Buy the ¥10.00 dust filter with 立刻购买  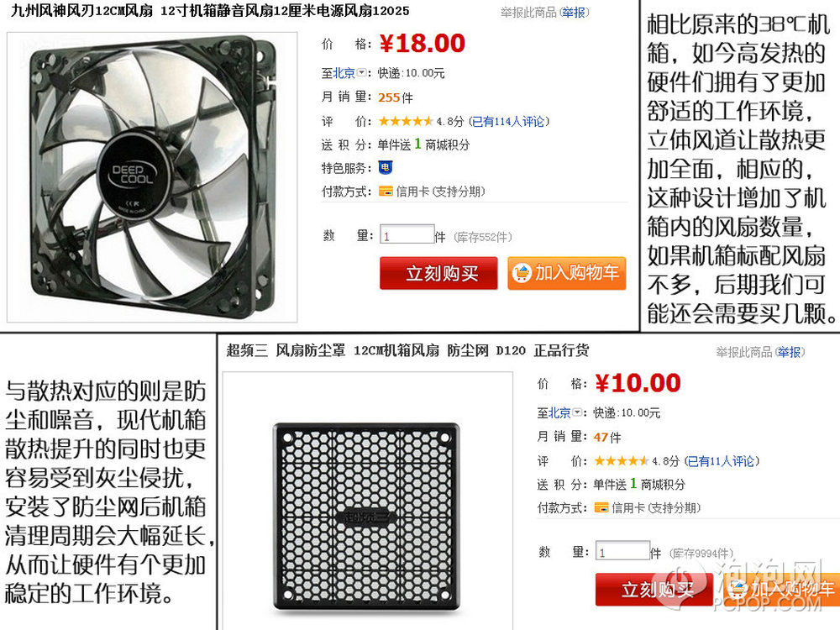(x=654, y=590)
